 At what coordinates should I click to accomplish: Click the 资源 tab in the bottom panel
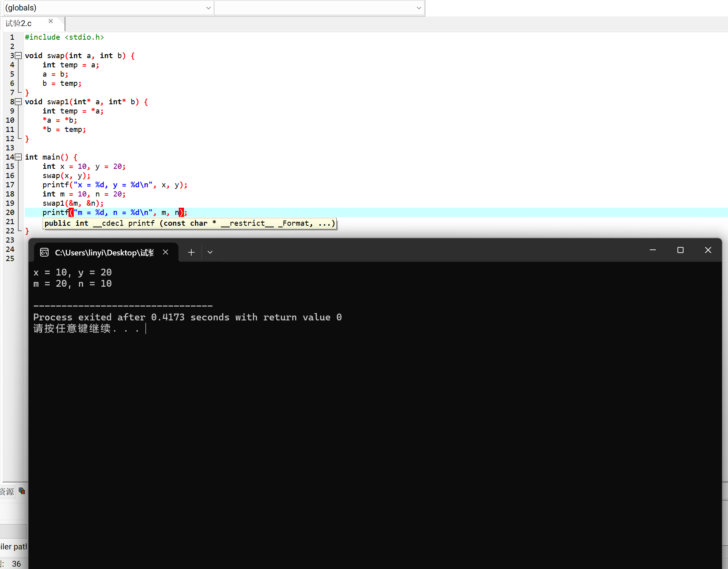coord(7,491)
